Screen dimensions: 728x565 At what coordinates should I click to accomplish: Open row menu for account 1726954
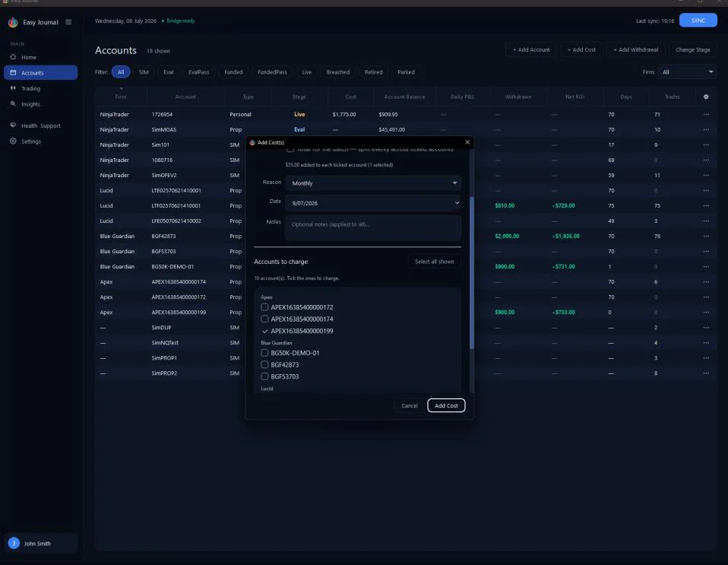pos(706,114)
